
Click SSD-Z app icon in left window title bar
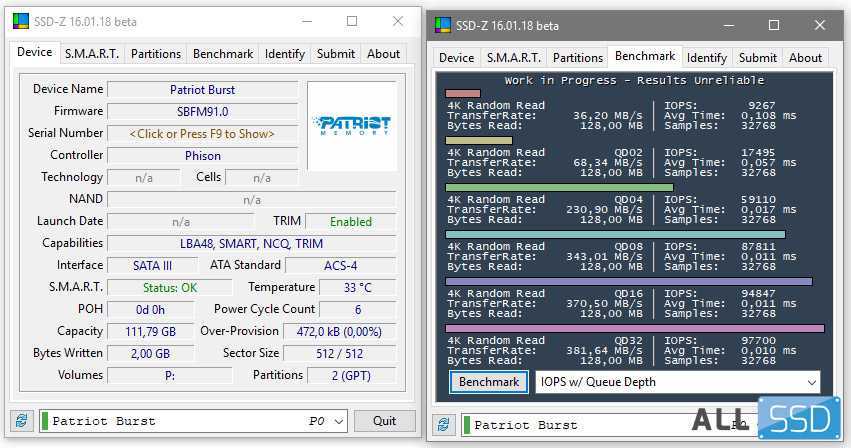pos(21,21)
